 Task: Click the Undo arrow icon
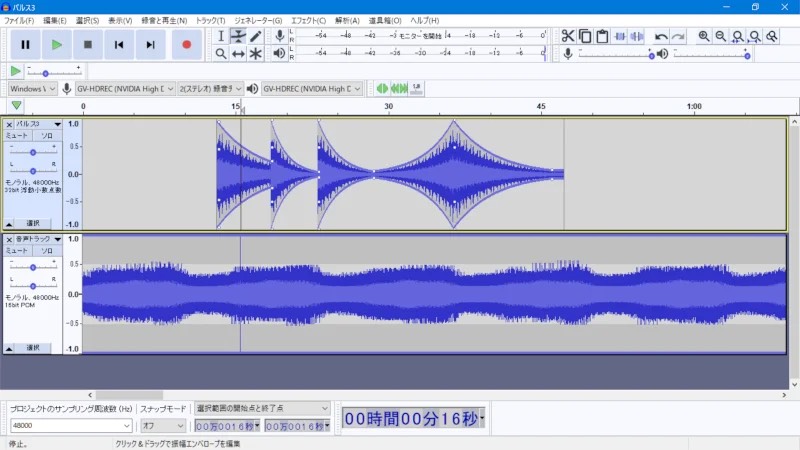661,36
